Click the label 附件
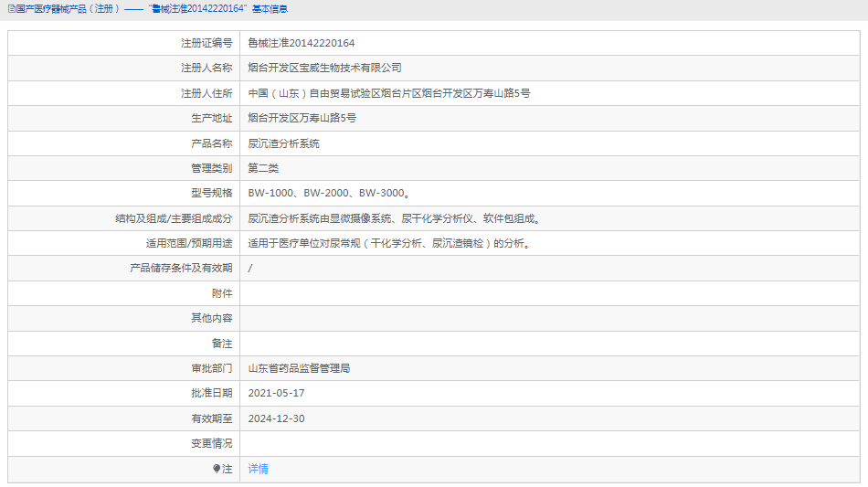Image resolution: width=868 pixels, height=487 pixels. click(222, 294)
